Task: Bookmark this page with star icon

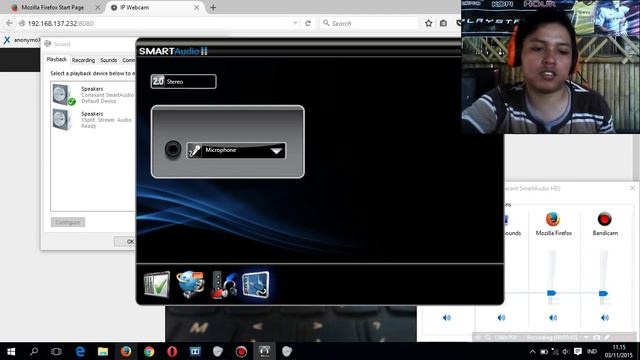Action: (428, 23)
